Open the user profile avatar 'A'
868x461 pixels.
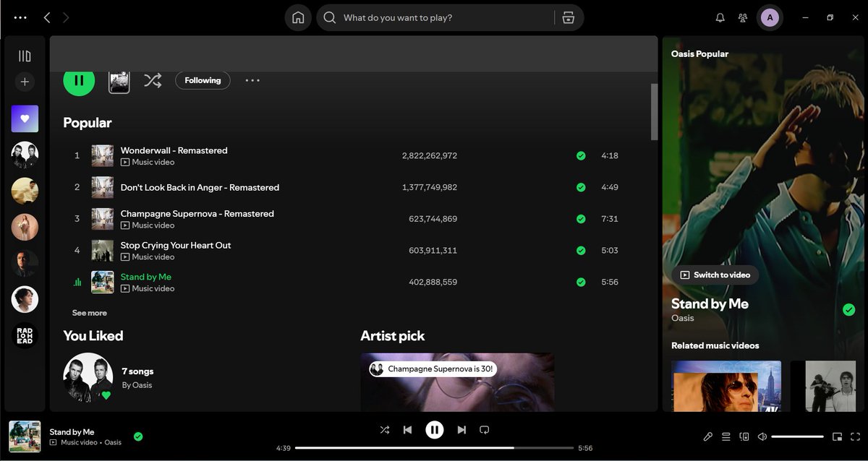pyautogui.click(x=770, y=17)
